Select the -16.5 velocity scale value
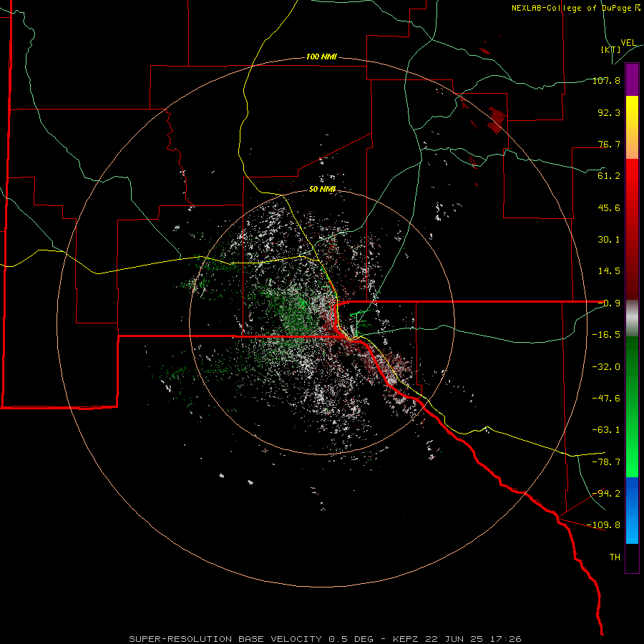 (x=606, y=335)
